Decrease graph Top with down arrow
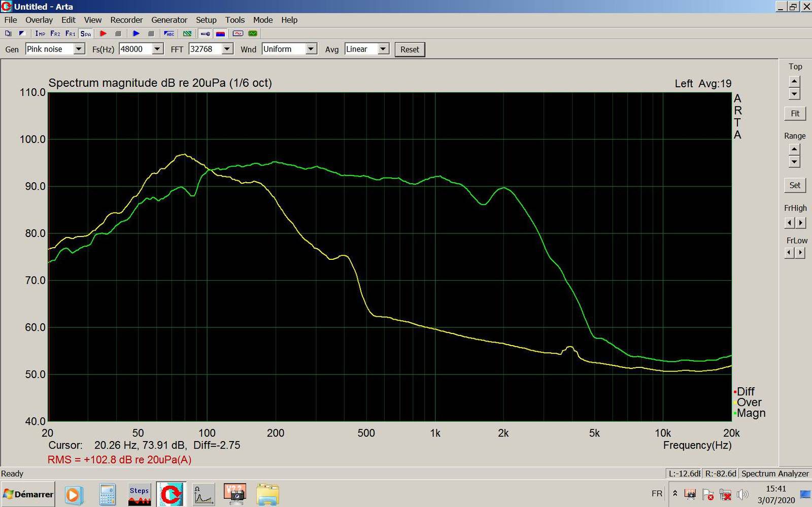The height and width of the screenshot is (507, 812). (x=795, y=94)
